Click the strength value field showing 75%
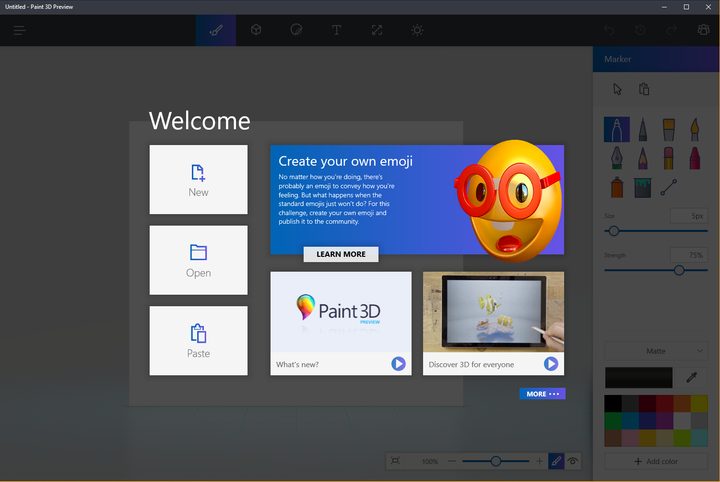 688,255
